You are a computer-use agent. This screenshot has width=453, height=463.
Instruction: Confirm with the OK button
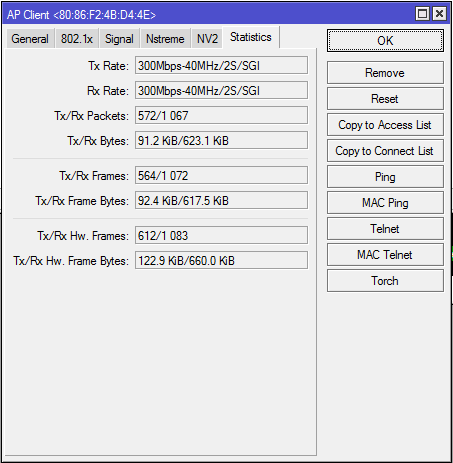click(x=385, y=41)
